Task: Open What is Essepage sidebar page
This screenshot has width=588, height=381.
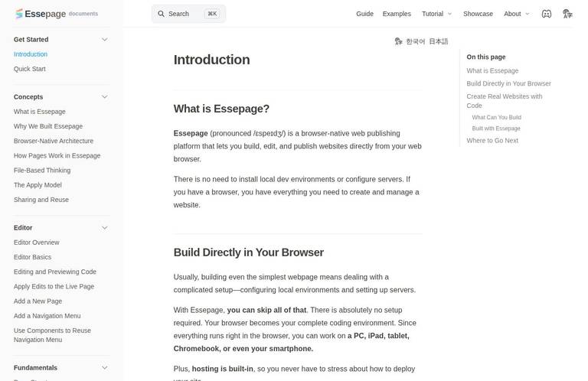Action: coord(39,111)
